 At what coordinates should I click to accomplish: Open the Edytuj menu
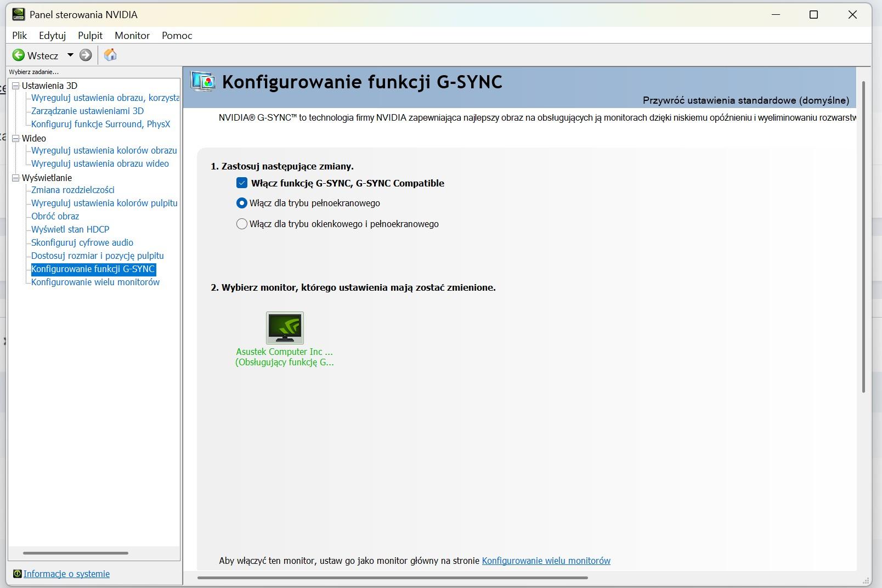click(53, 36)
